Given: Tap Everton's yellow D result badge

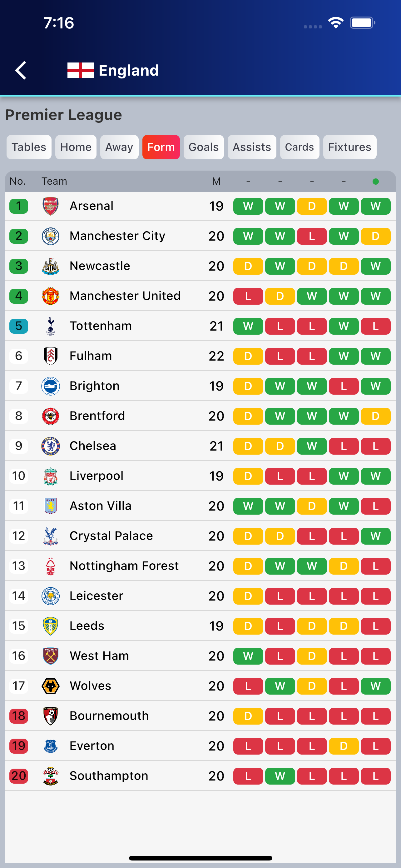Looking at the screenshot, I should tap(344, 746).
